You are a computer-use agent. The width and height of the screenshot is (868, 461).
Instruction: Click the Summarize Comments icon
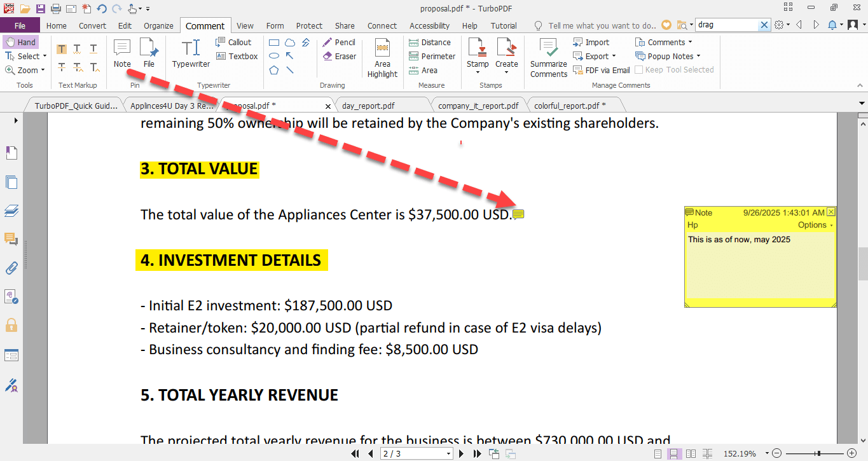548,58
